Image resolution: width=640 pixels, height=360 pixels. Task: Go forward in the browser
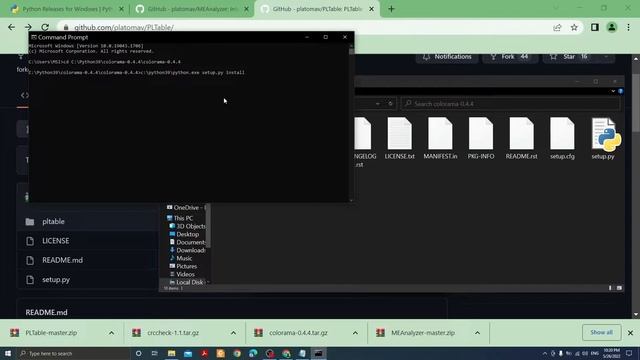28,27
